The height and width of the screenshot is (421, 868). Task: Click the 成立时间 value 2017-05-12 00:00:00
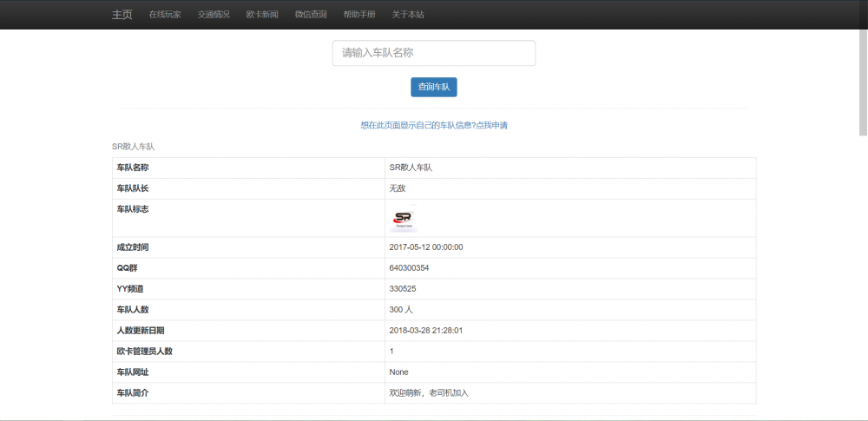pyautogui.click(x=426, y=247)
